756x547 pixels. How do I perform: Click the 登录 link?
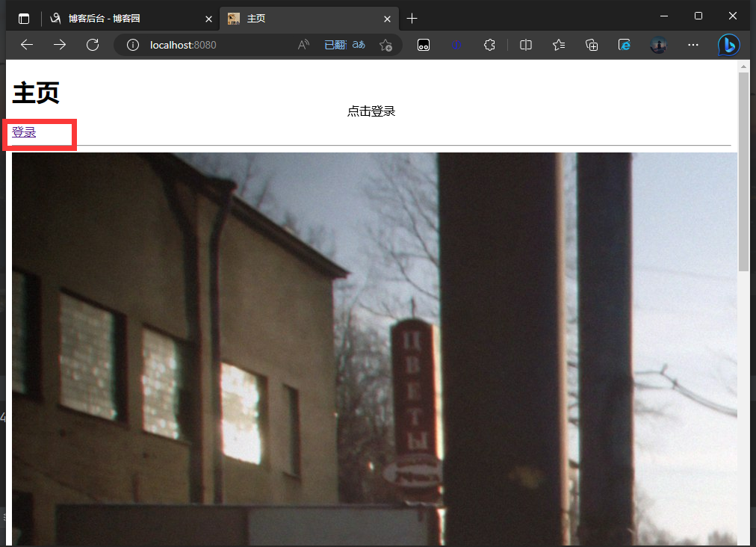24,132
